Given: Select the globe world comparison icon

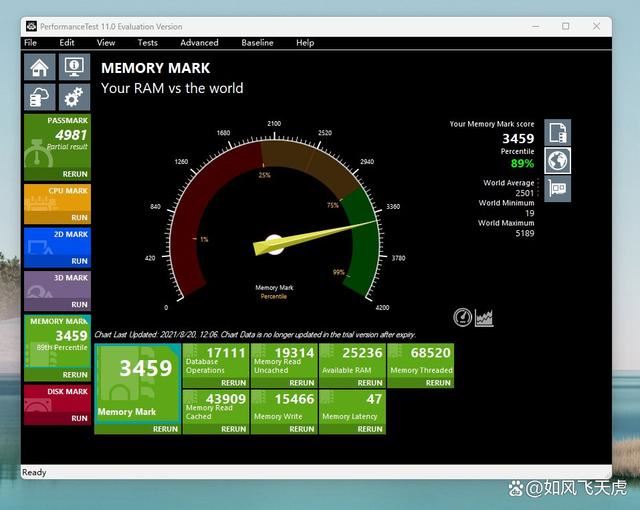Looking at the screenshot, I should point(558,160).
